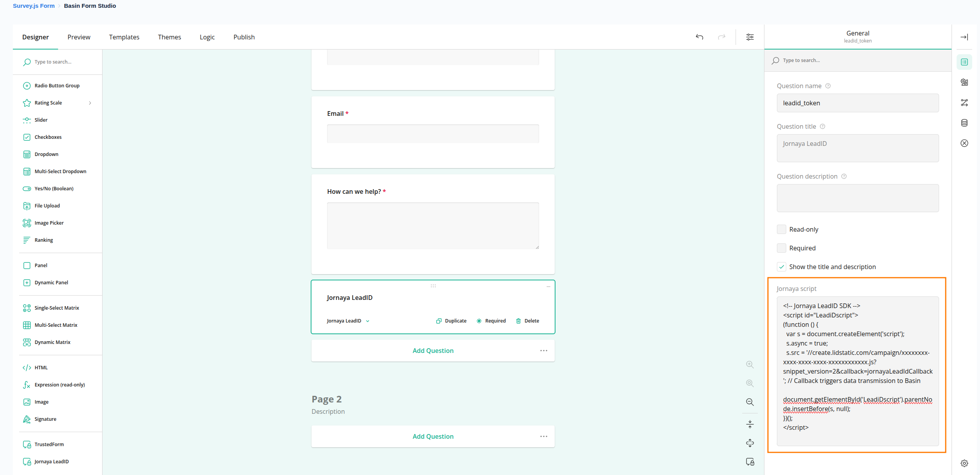
Task: Click Add Question on the first page
Action: [433, 351]
